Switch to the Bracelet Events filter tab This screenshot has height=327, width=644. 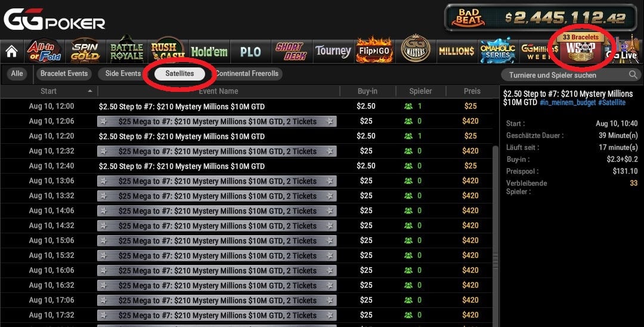pyautogui.click(x=64, y=73)
